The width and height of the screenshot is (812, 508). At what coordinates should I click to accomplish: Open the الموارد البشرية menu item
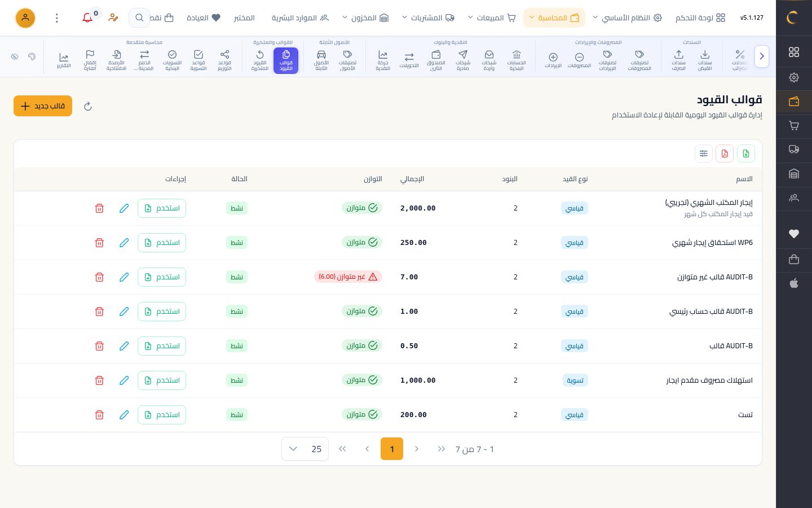300,18
